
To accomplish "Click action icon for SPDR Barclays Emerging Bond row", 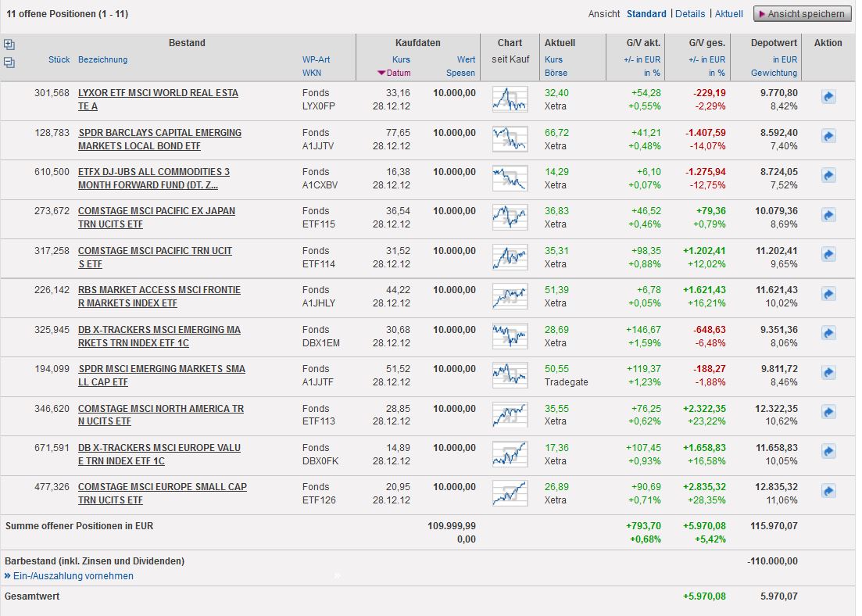I will click(828, 136).
